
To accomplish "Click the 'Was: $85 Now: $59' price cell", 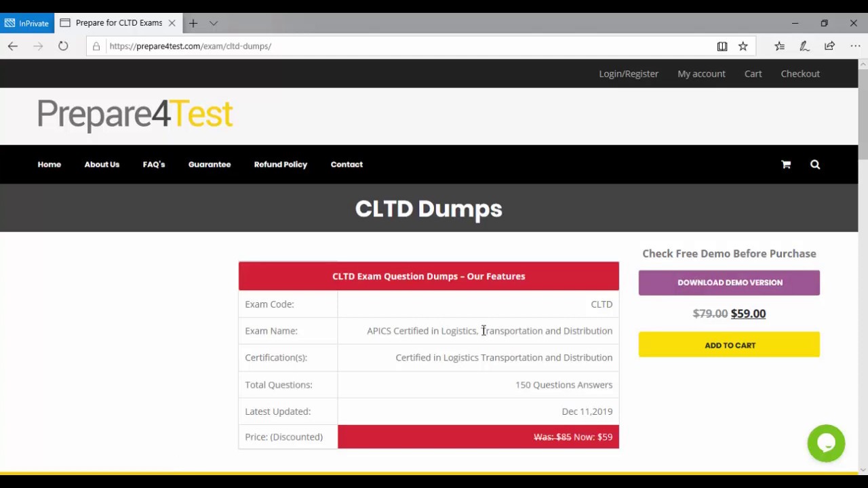I will coord(478,437).
